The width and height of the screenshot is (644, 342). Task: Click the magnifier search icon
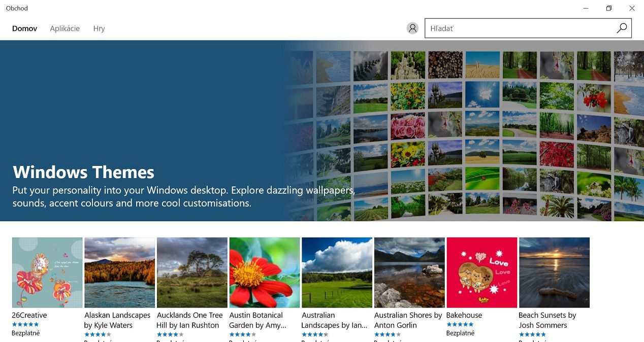[622, 28]
